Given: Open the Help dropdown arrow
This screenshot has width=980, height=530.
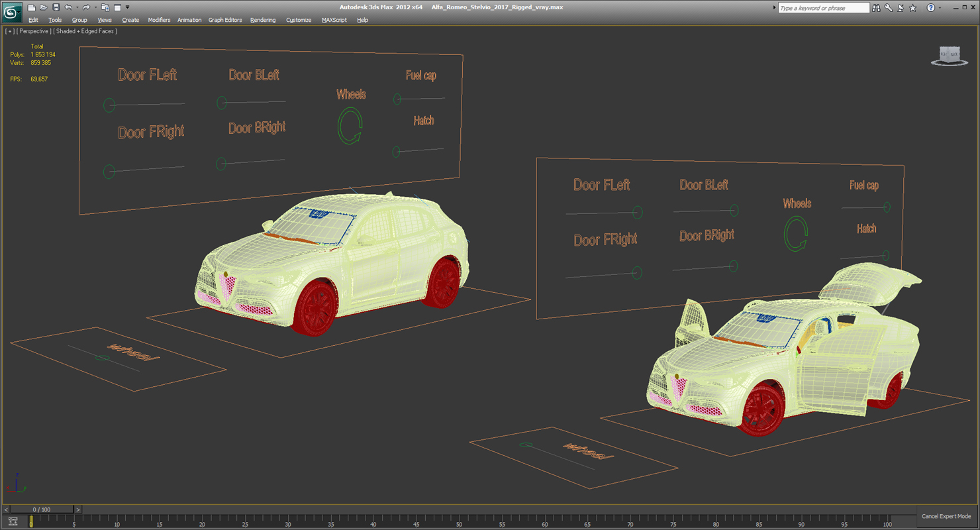Looking at the screenshot, I should point(939,8).
